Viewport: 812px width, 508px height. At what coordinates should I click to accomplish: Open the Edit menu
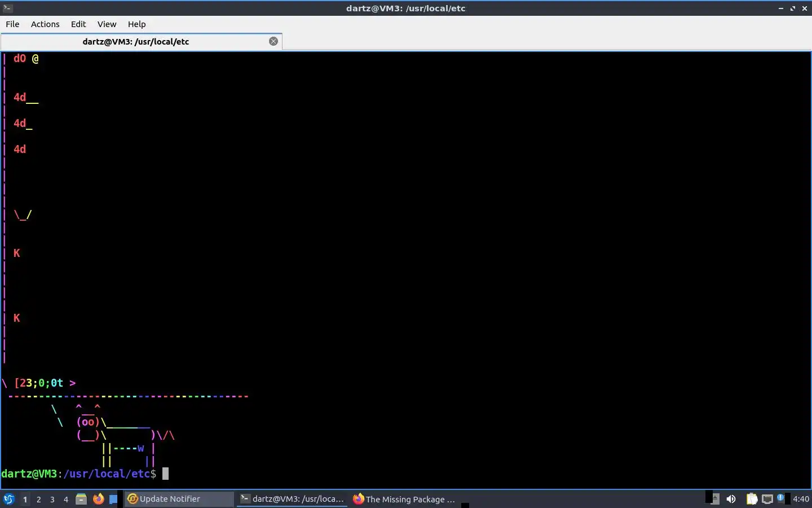click(x=78, y=24)
